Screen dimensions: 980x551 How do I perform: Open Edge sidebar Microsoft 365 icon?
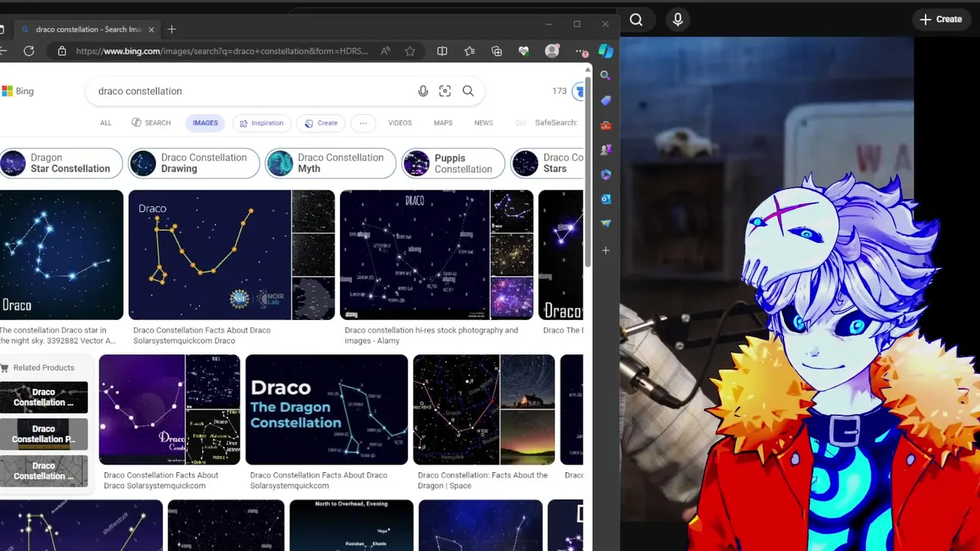point(606,174)
